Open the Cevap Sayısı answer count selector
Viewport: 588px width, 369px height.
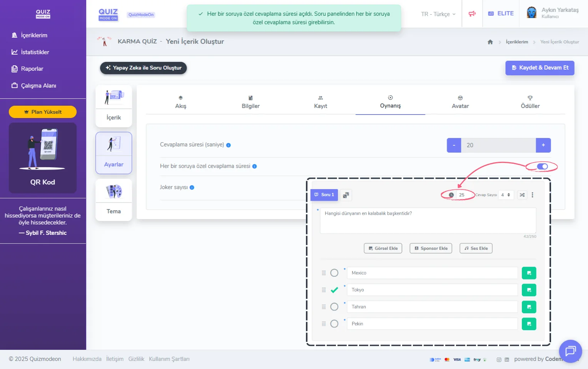(506, 195)
